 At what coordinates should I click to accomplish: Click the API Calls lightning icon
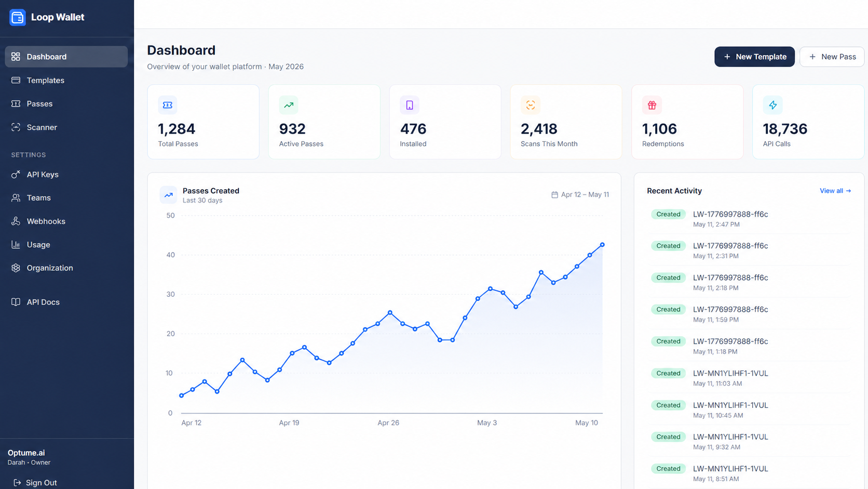(x=773, y=105)
